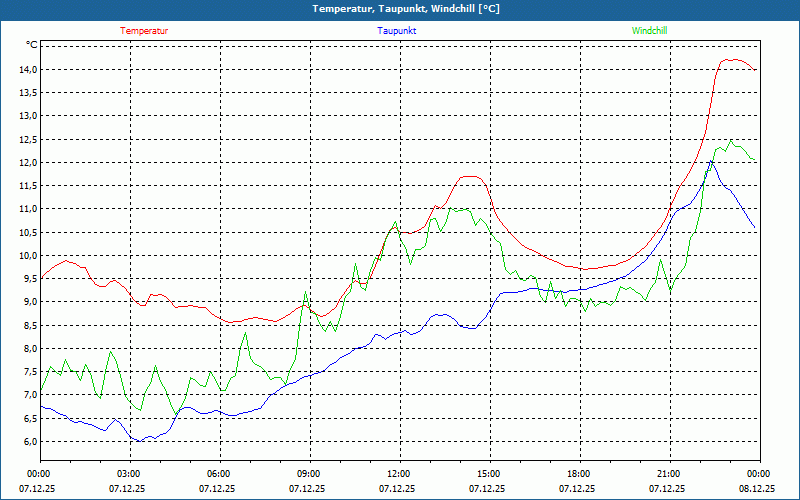
Task: Select the green Windchill legend label
Action: coord(649,30)
